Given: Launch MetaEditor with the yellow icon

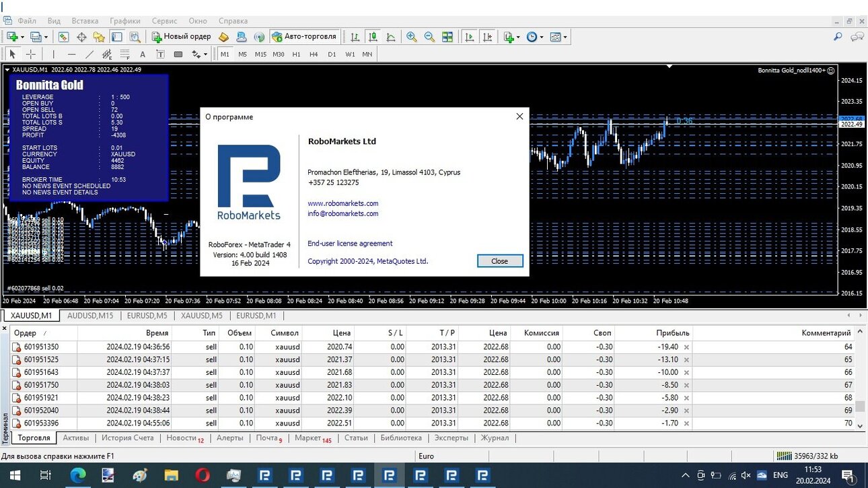Looking at the screenshot, I should pos(225,37).
